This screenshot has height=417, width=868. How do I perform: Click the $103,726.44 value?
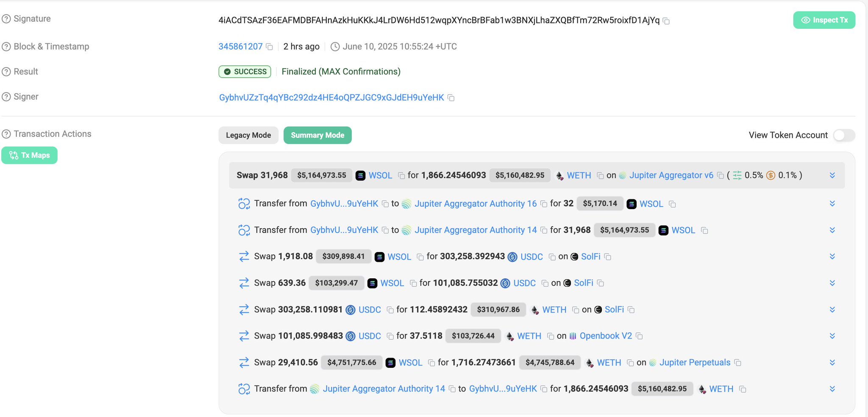(473, 336)
